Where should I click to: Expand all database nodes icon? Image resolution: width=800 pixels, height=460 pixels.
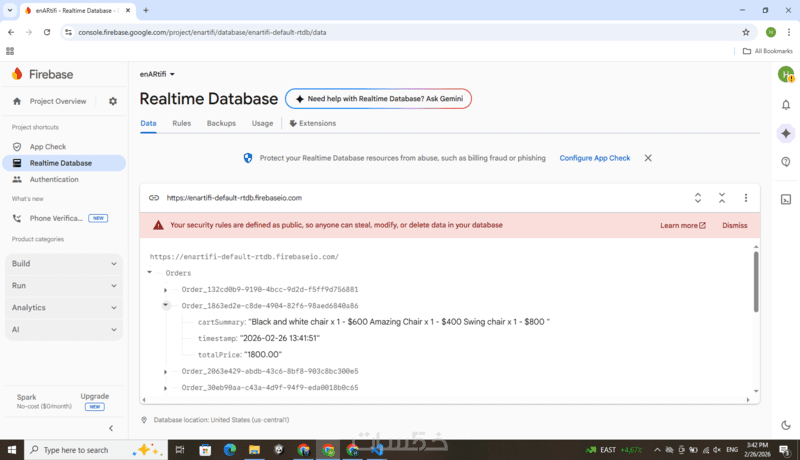697,198
